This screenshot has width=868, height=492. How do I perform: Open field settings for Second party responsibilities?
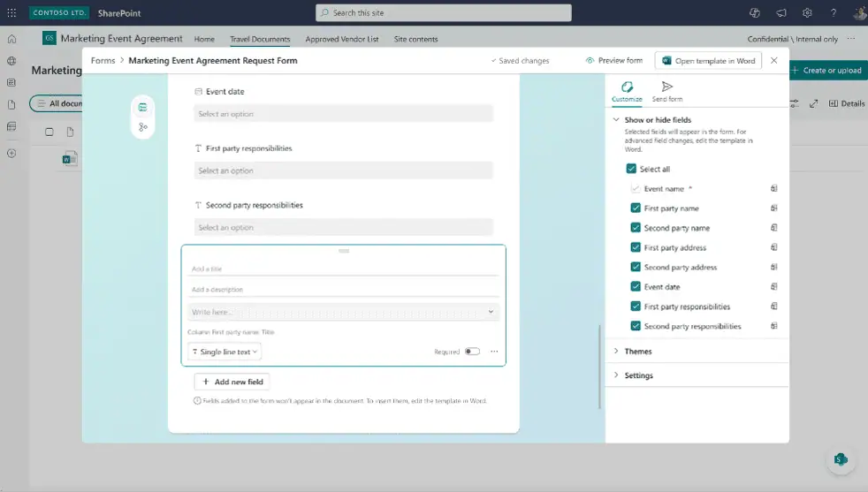[x=774, y=326]
